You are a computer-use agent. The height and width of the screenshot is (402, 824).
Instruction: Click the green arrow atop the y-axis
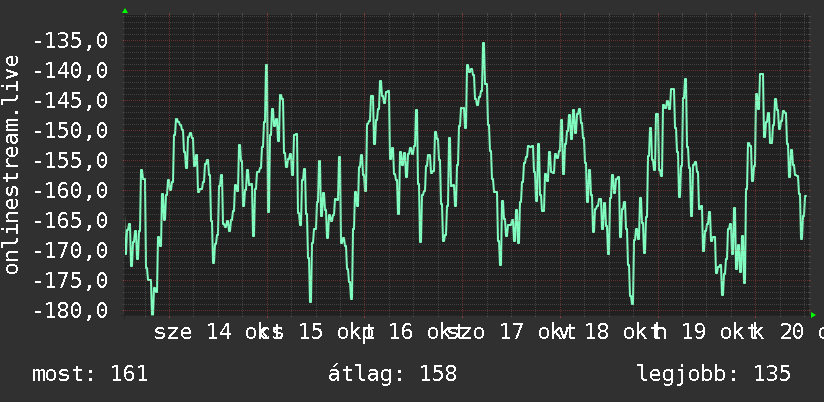[x=125, y=11]
